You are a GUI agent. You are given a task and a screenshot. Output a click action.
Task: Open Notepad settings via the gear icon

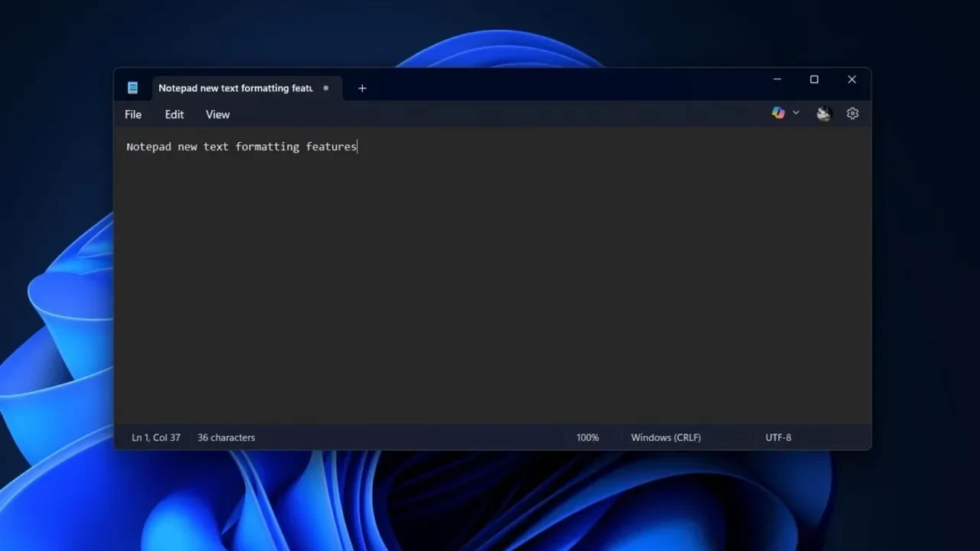pos(852,112)
